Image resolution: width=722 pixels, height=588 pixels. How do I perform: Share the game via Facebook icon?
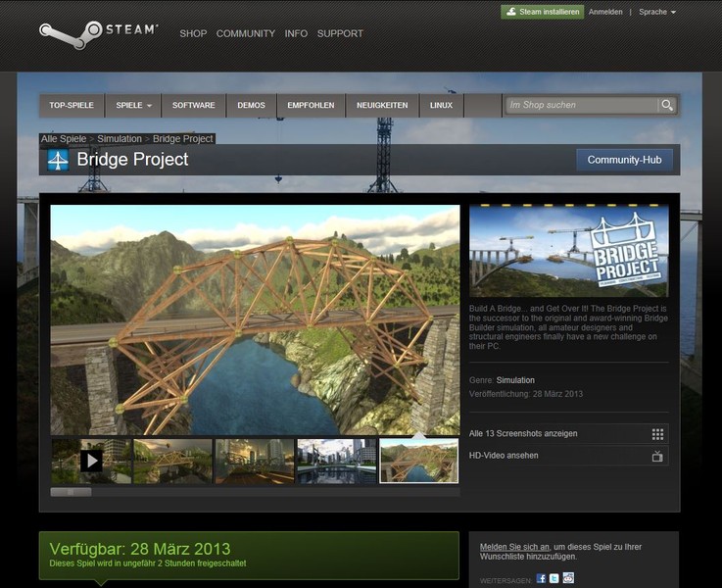point(541,578)
